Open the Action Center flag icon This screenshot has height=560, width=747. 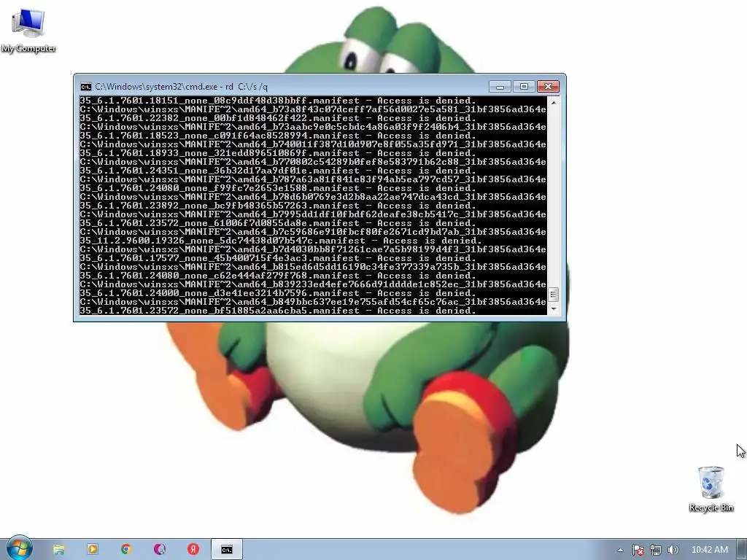pos(638,550)
